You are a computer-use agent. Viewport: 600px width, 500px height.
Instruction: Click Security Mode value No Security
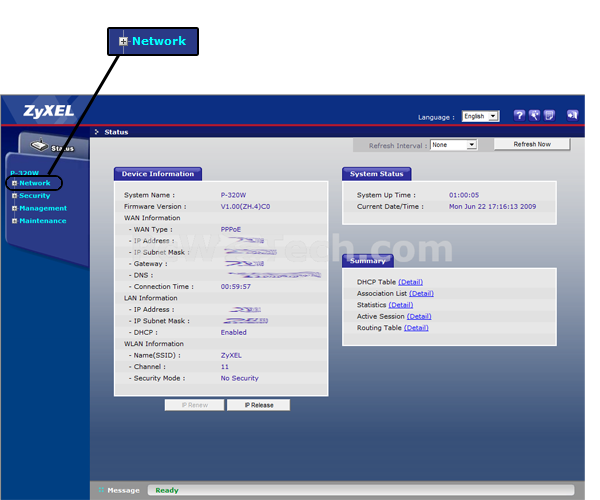pyautogui.click(x=240, y=379)
